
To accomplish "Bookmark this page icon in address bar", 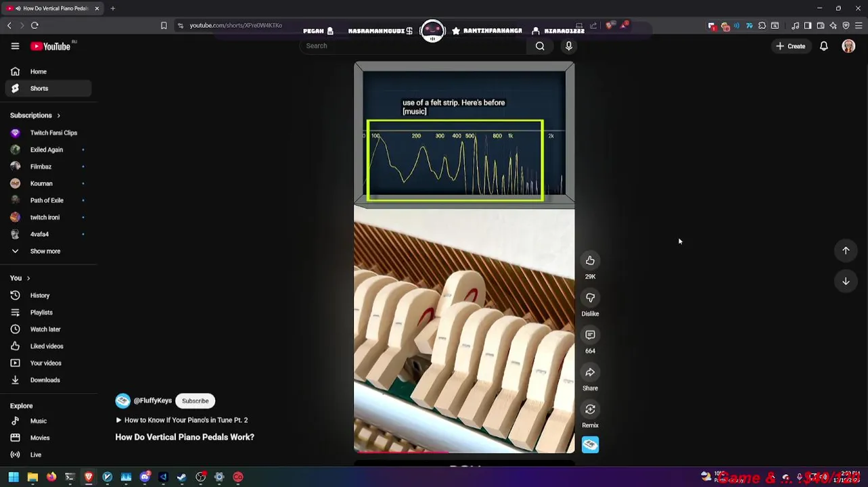I will (164, 26).
